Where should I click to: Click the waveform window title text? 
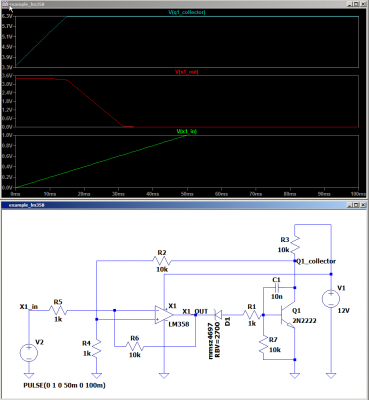point(27,4)
